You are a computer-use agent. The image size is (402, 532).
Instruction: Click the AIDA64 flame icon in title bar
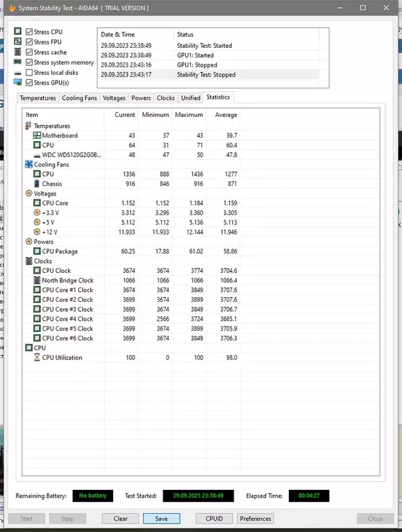12,8
